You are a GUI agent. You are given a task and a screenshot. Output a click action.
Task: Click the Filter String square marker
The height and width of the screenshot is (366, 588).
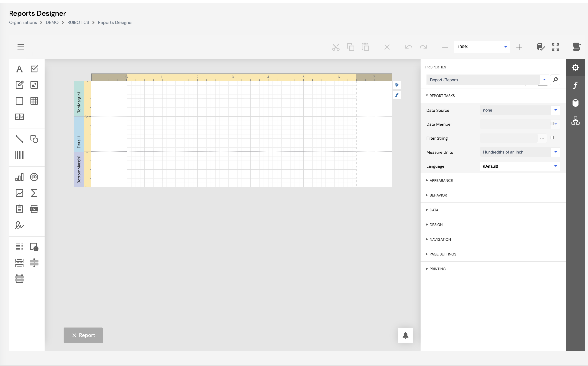tap(552, 138)
